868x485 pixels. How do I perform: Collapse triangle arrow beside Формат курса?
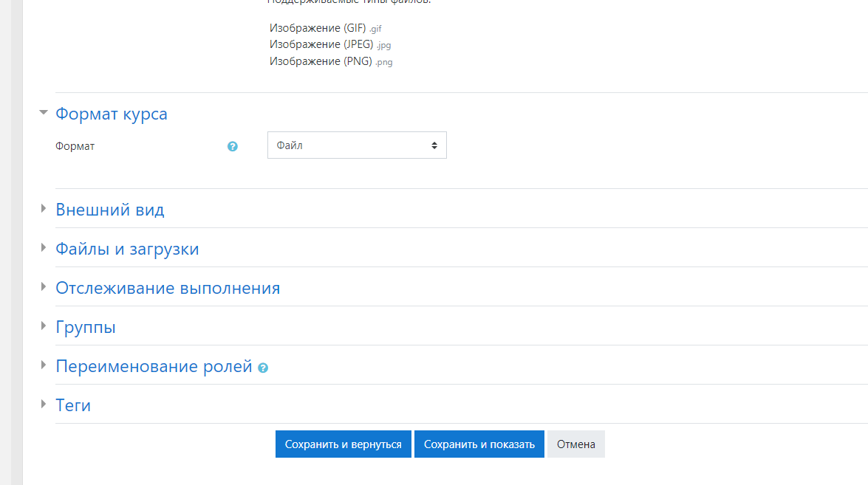tap(44, 113)
